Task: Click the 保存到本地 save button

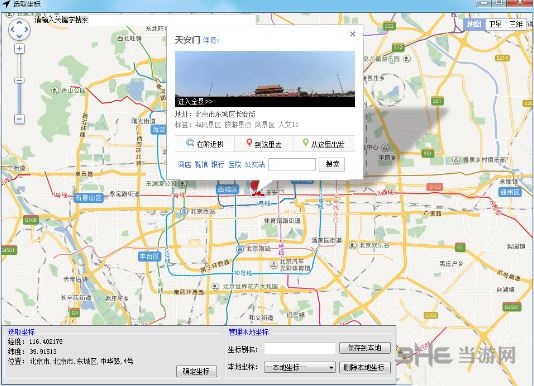Action: point(365,348)
